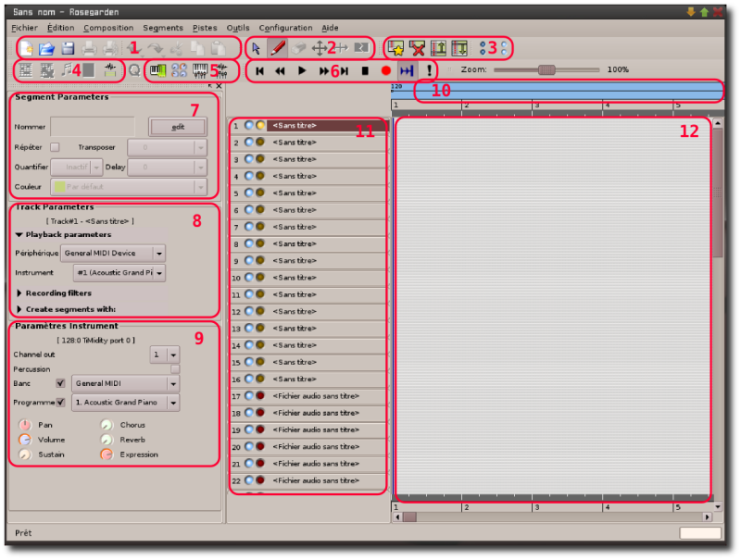Open the Instrument dropdown

(x=119, y=272)
